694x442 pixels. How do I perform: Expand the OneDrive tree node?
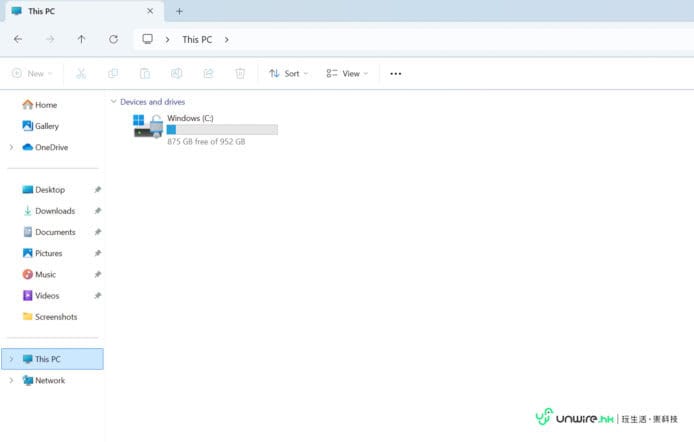click(11, 147)
